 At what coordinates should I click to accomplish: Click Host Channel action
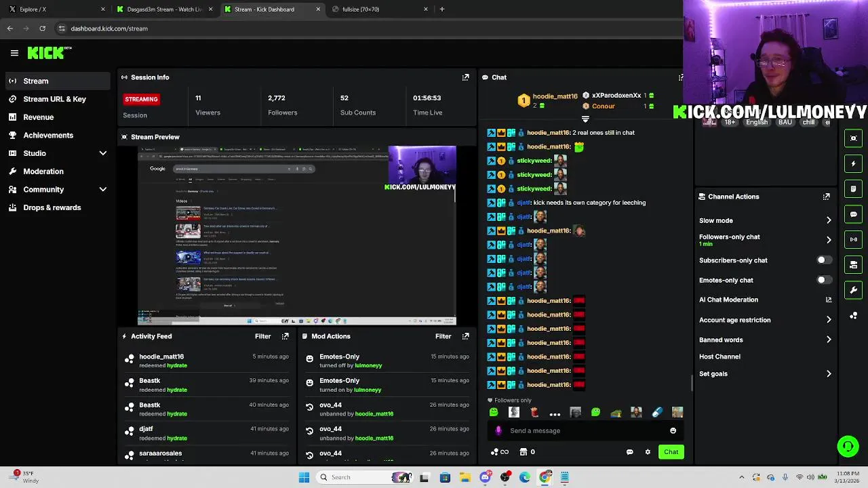[x=719, y=357]
